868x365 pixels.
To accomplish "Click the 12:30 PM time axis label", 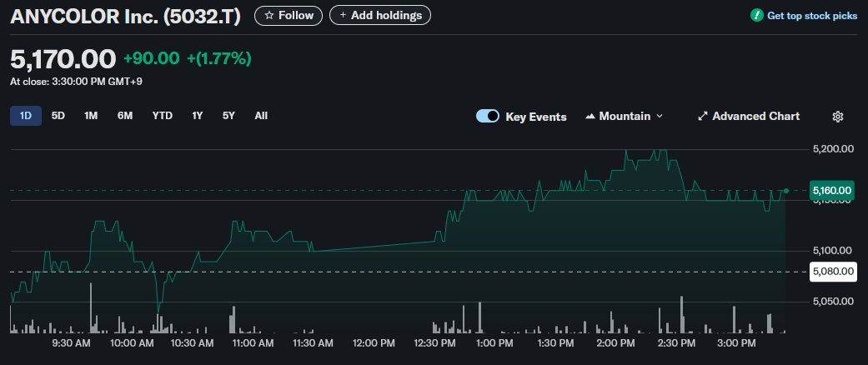I will click(434, 343).
